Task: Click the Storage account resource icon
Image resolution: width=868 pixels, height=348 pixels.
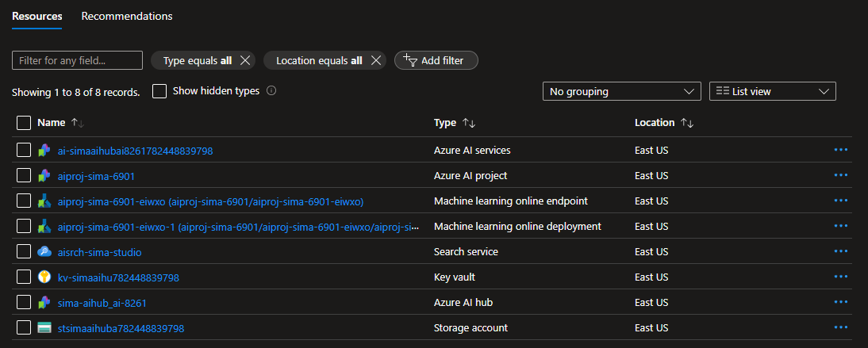Action: [x=44, y=328]
